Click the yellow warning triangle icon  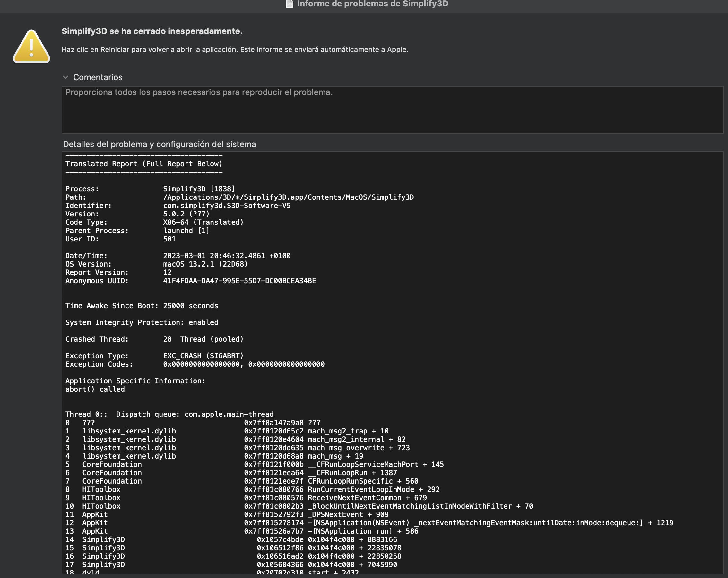click(31, 46)
